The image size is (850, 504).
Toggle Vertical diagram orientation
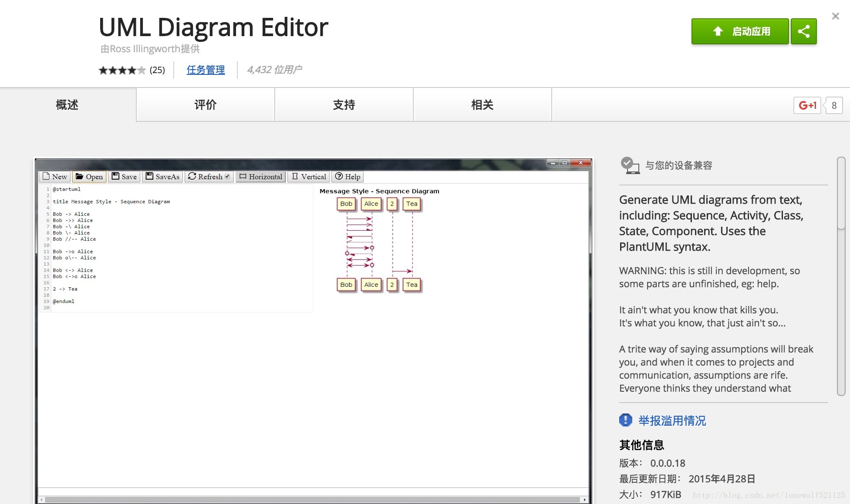(x=309, y=176)
